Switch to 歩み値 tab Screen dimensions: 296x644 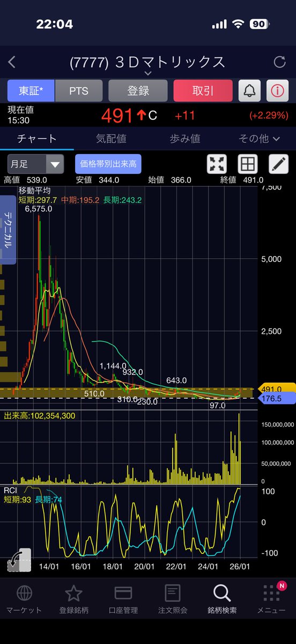pyautogui.click(x=185, y=138)
